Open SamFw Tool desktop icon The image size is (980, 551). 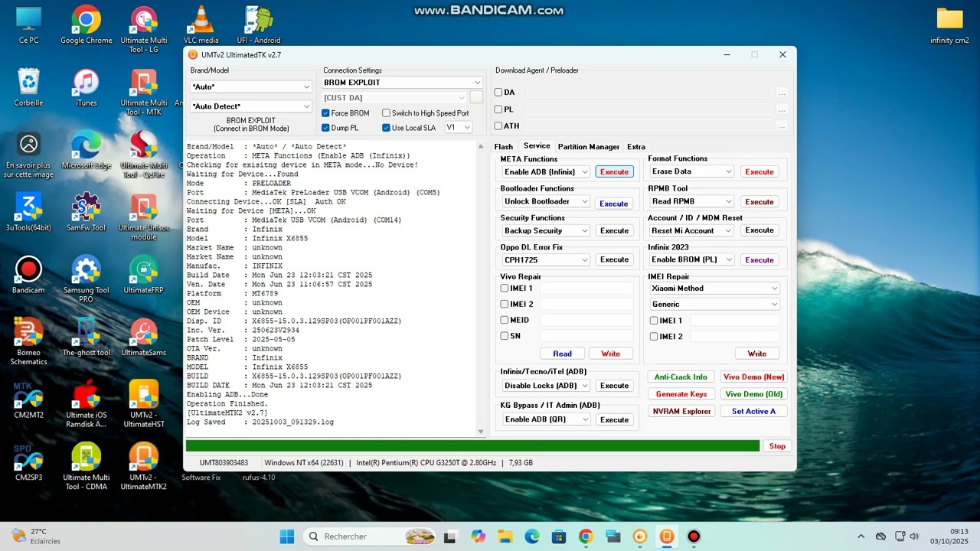pos(86,212)
